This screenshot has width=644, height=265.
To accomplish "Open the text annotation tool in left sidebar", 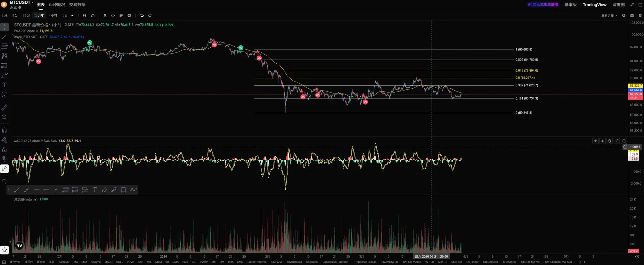I will click(x=4, y=85).
